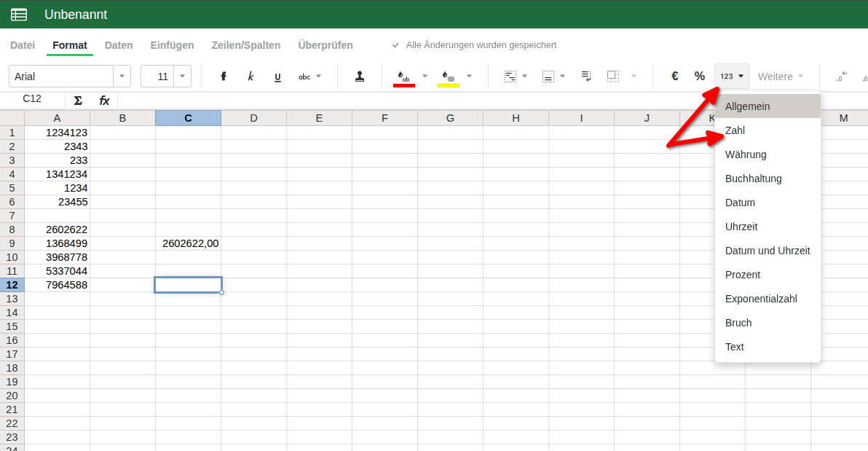Toggle bold formatting button

tap(224, 77)
